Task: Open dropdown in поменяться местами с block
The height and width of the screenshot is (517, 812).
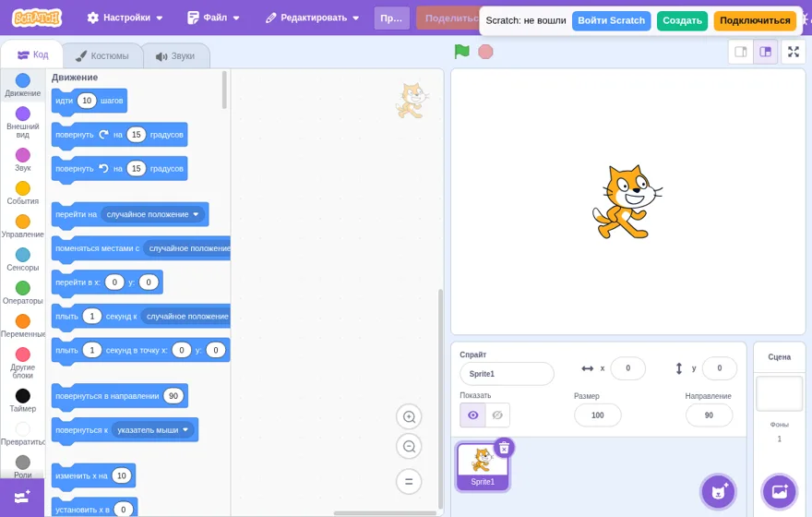Action: [x=186, y=248]
